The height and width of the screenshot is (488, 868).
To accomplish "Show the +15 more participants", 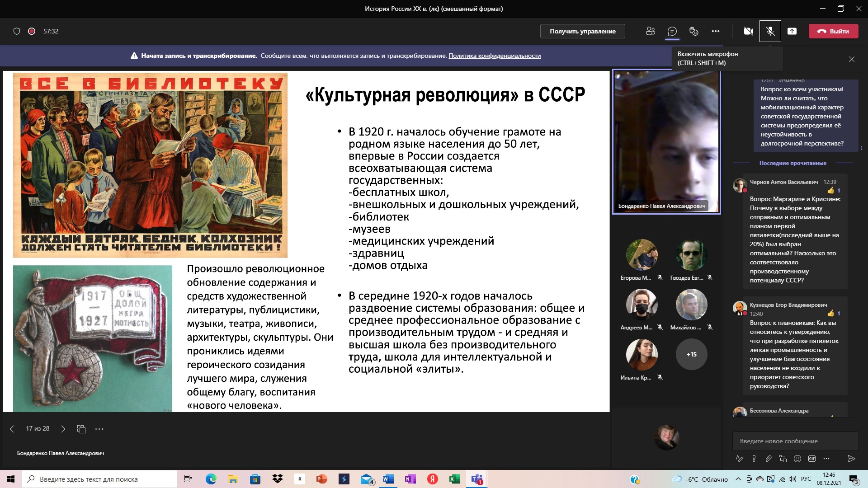I will click(x=691, y=354).
